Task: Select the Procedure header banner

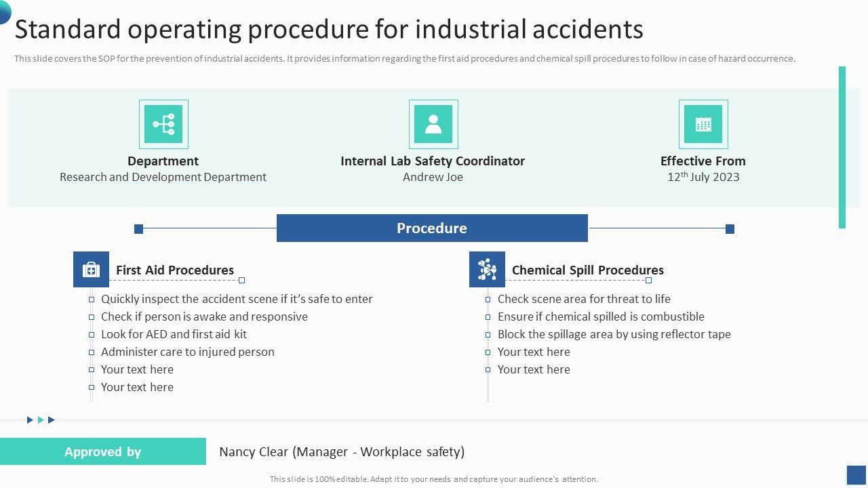Action: [432, 228]
